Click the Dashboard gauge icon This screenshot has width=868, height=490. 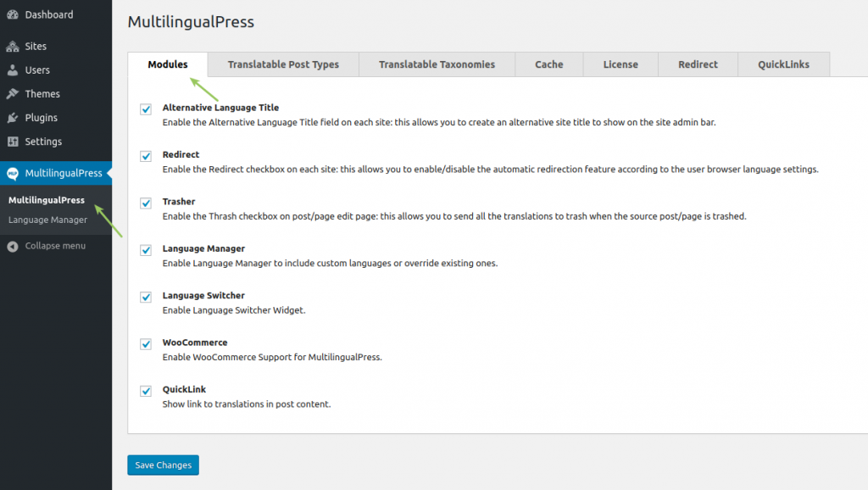point(12,15)
